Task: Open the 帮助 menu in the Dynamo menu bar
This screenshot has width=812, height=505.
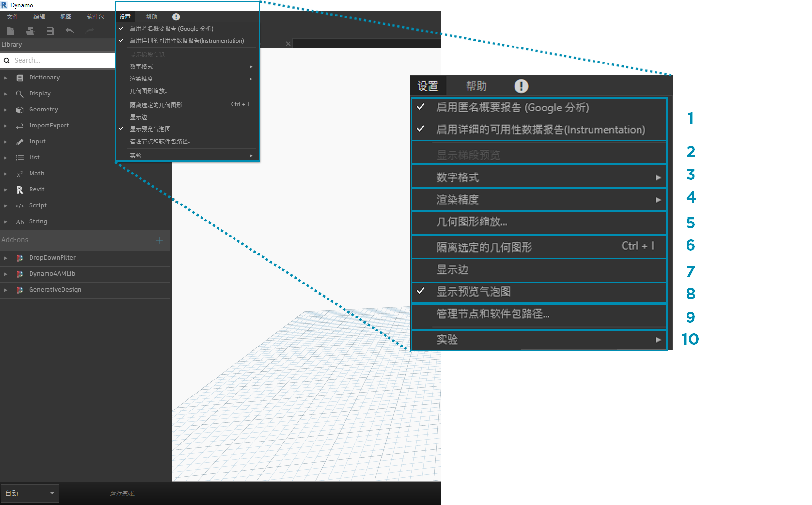Action: point(152,17)
